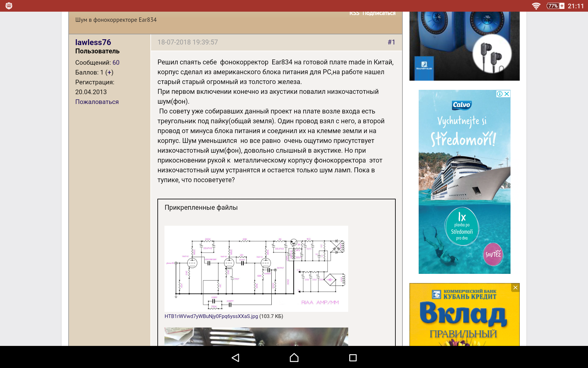Open recent apps square icon
Screen dimensions: 588x368
coord(353,358)
